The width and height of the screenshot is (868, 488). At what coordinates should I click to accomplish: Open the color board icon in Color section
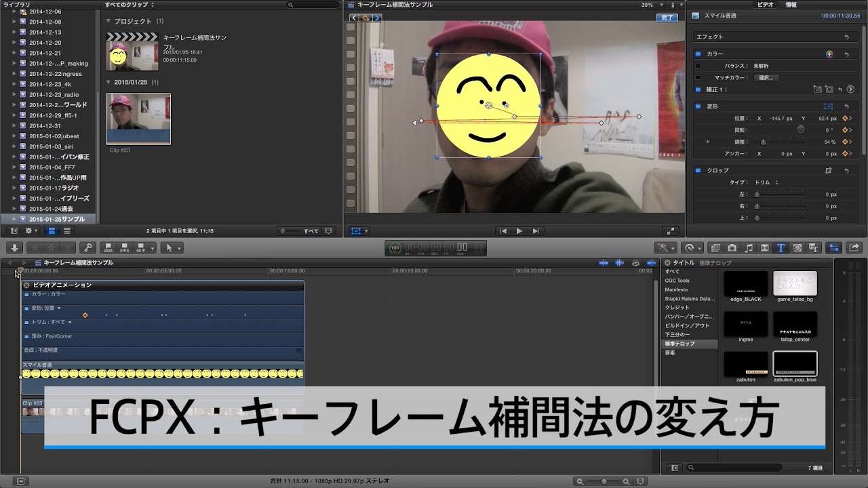point(829,54)
